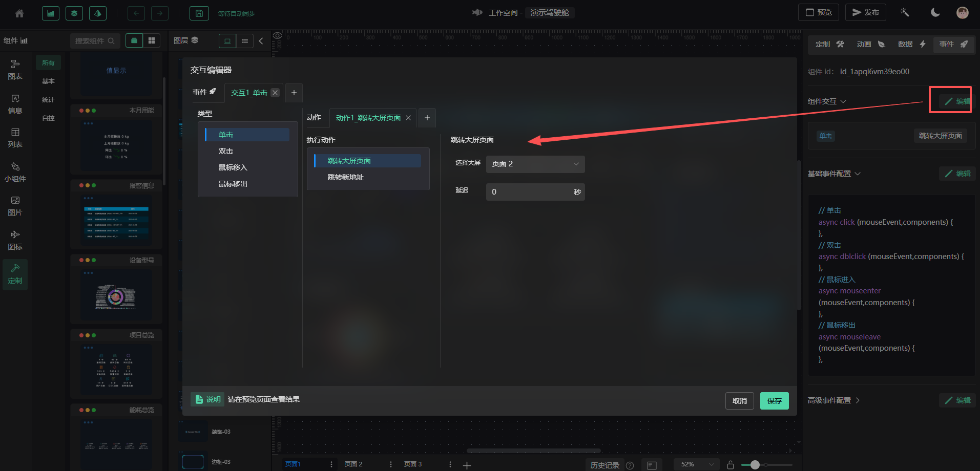
Task: Open the layers stack toolbar icon
Action: (74, 13)
